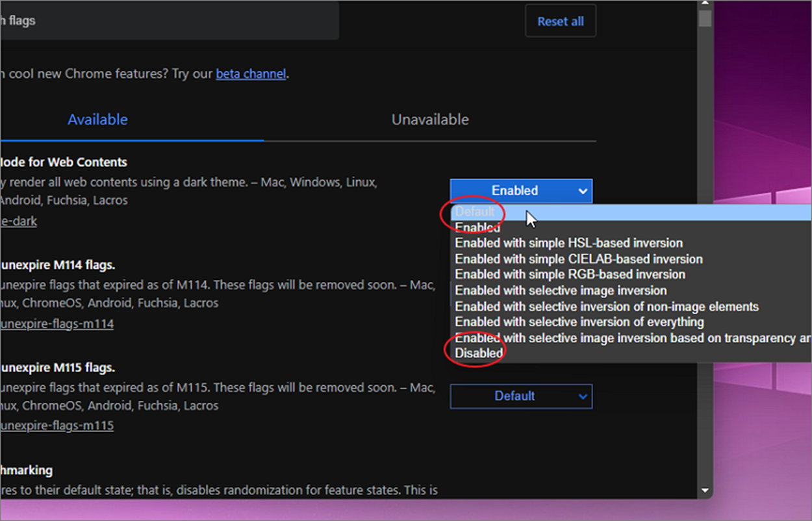Click the 'Mode for Web Contents' flag title
812x521 pixels.
(64, 162)
